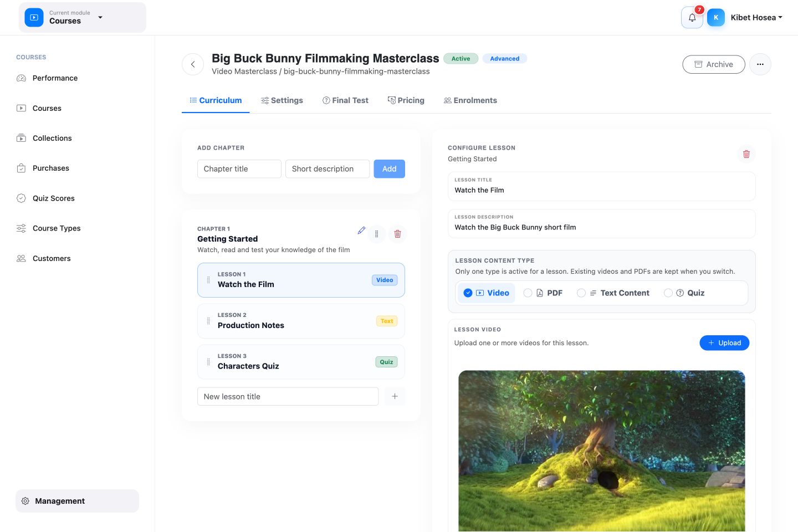Select the Production Notes lesson
798x532 pixels.
[x=301, y=321]
